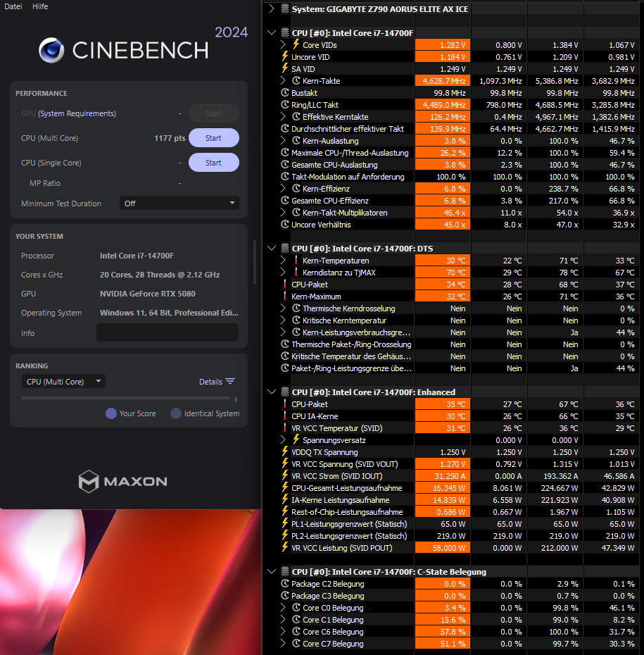Collapse the C-State Belegung section
This screenshot has width=644, height=655.
(272, 571)
